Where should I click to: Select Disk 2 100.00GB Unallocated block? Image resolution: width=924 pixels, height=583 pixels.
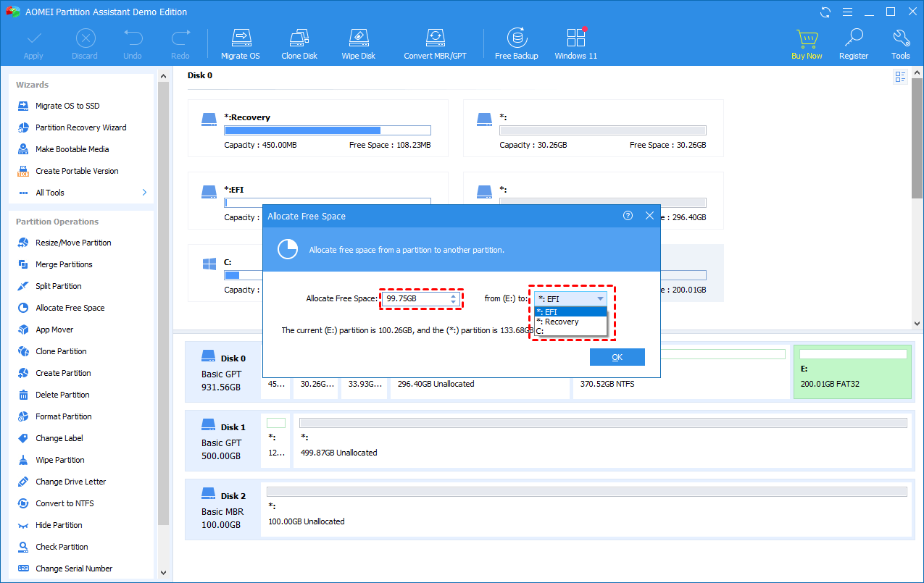pyautogui.click(x=586, y=509)
